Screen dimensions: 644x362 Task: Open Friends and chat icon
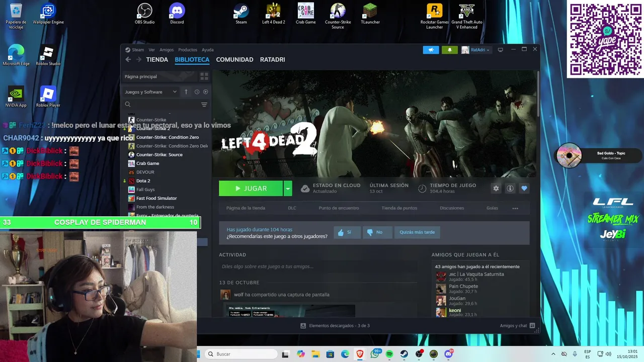click(x=532, y=325)
